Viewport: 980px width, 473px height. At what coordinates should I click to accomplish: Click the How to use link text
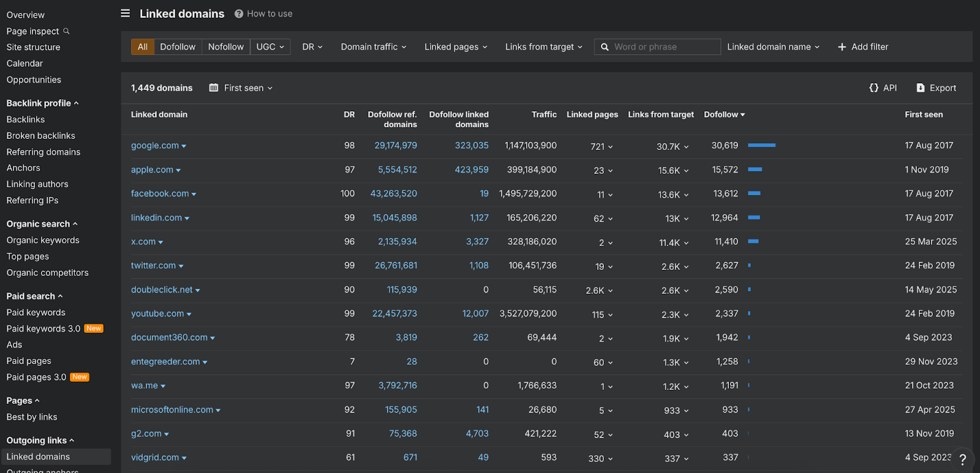point(269,13)
